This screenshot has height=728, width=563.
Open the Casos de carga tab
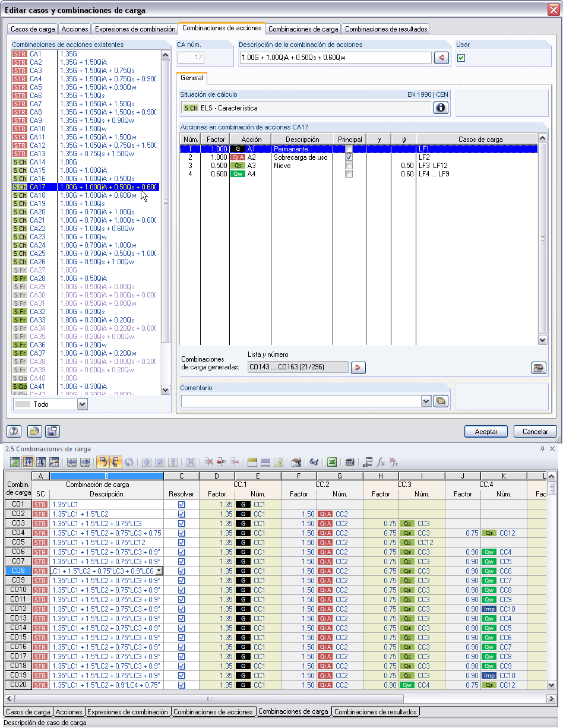point(31,28)
